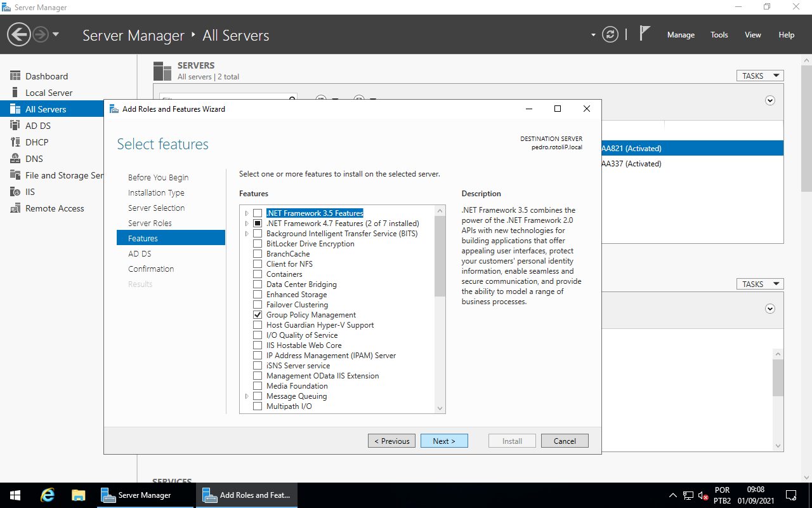Open the TASKS dropdown in Servers panel
Screen dimensions: 812x508
759,75
